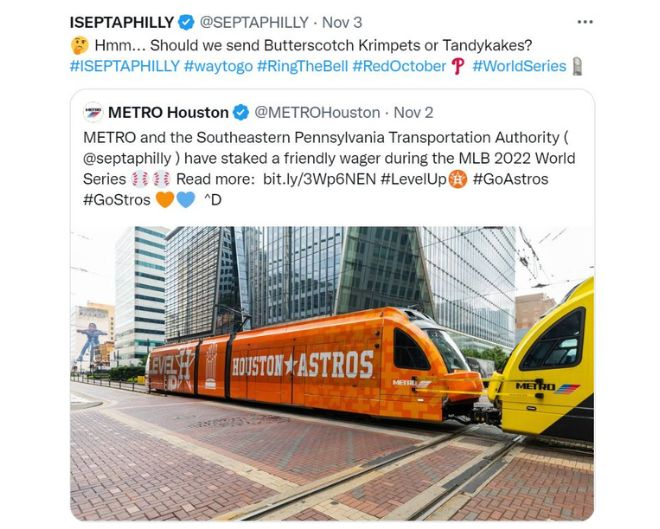Click the blue heart emoji
Screen dimensions: 660x529
(185, 200)
